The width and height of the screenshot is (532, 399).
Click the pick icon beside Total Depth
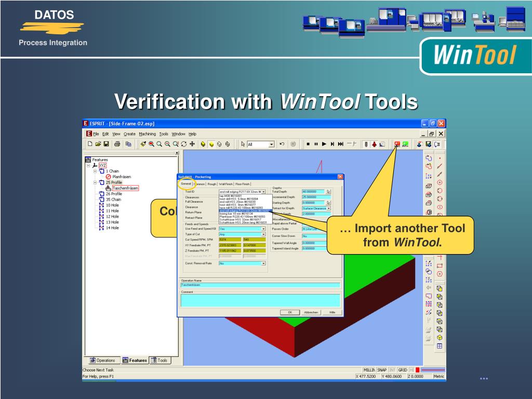click(x=328, y=192)
